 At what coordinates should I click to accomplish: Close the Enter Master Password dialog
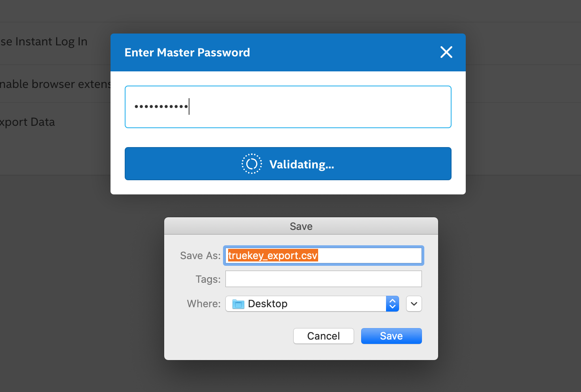tap(446, 52)
